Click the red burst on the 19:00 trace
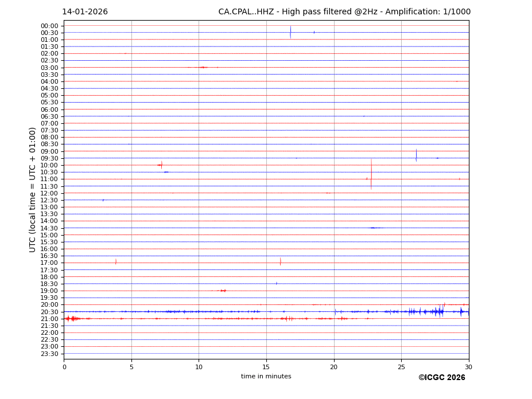 pyautogui.click(x=223, y=291)
